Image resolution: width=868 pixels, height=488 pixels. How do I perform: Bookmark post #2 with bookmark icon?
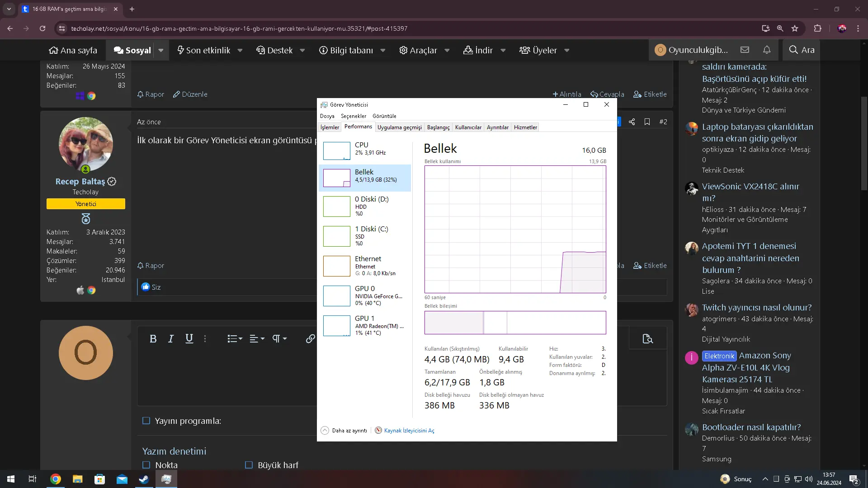click(647, 122)
